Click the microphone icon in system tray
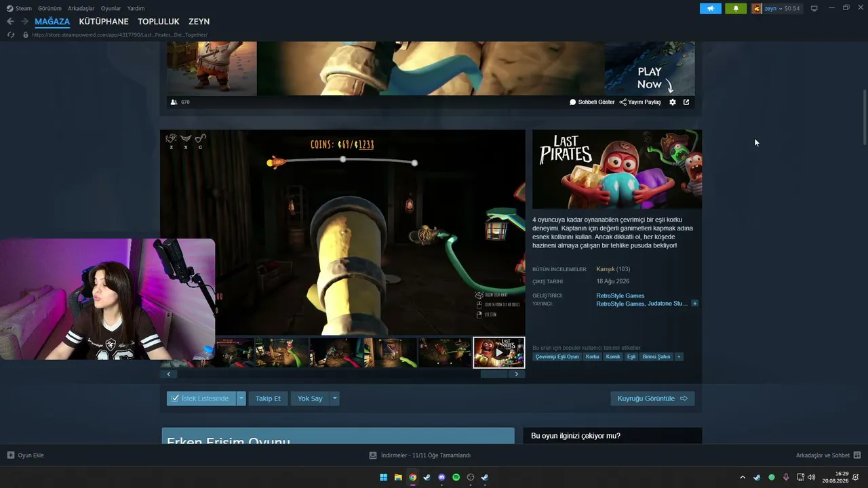Screen dimensions: 868x488 click(x=786, y=477)
